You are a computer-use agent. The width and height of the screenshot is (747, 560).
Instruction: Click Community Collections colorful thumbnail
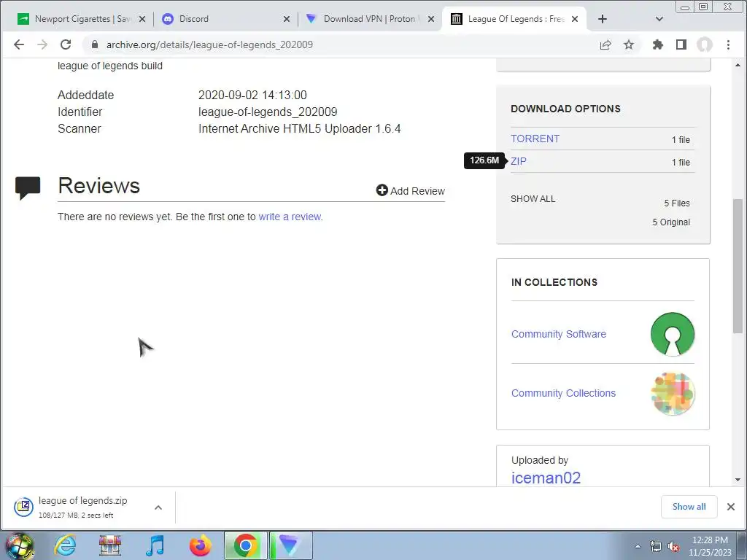[673, 394]
